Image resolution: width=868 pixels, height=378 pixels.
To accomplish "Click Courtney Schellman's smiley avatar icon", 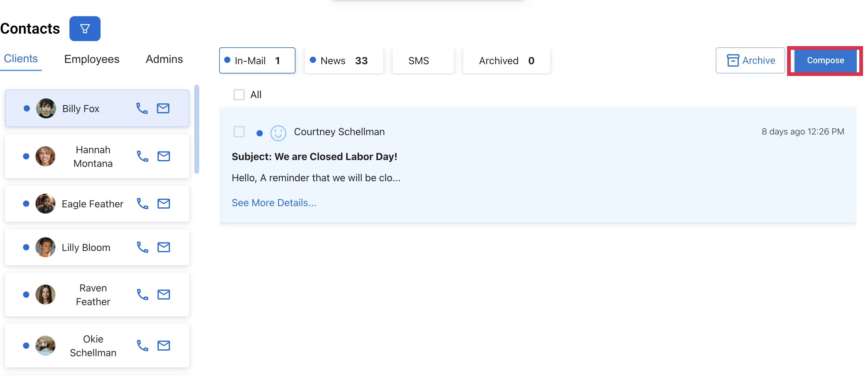I will (x=278, y=133).
